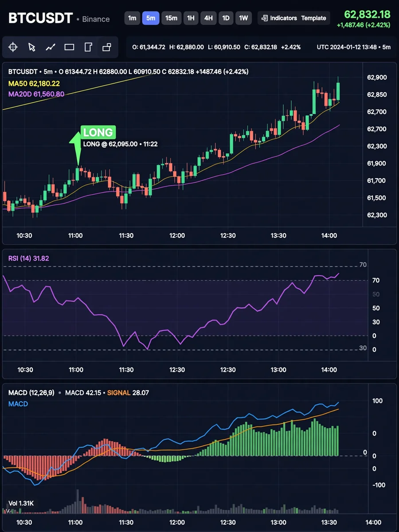Click the 62,900 price axis label
This screenshot has width=399, height=532.
(377, 77)
